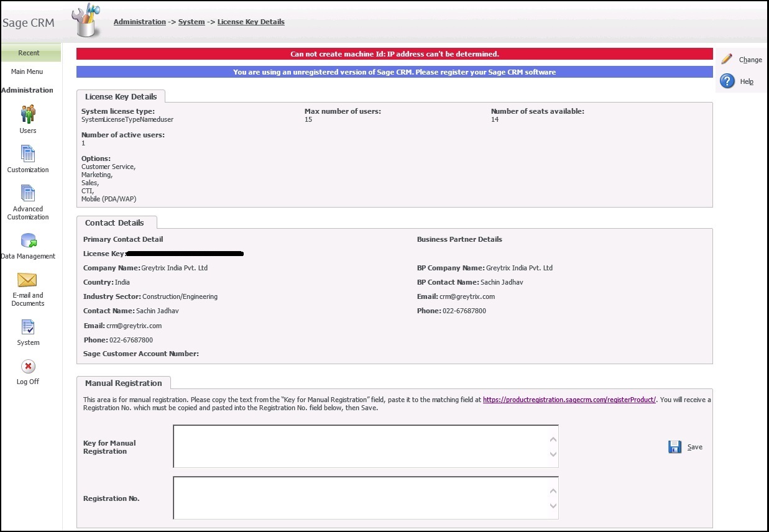Click scroll up arrow in Key field
The width and height of the screenshot is (769, 532).
tap(553, 439)
